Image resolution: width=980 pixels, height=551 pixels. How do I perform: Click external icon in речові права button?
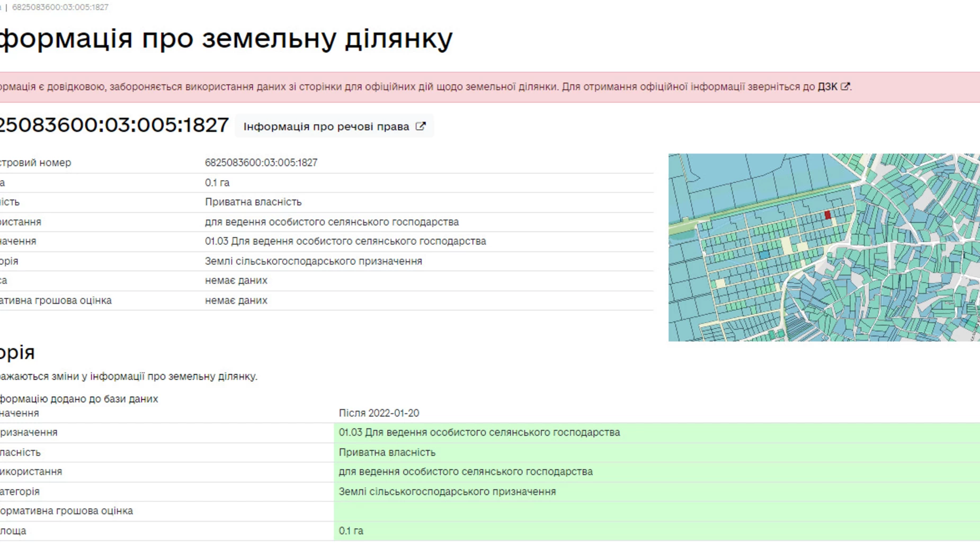tap(420, 127)
